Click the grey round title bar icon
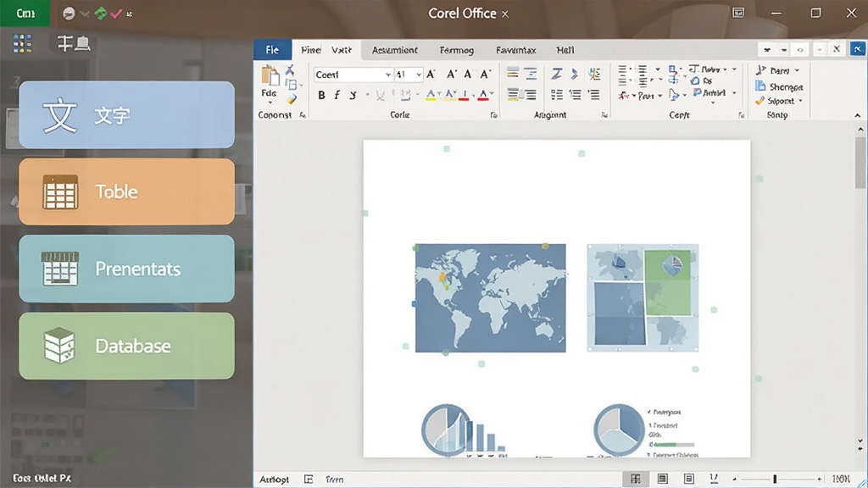868x488 pixels. pyautogui.click(x=69, y=14)
